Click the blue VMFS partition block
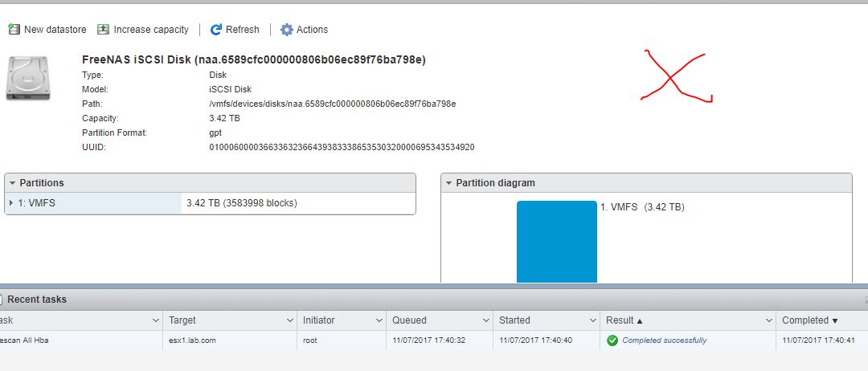The image size is (868, 371). (x=557, y=242)
